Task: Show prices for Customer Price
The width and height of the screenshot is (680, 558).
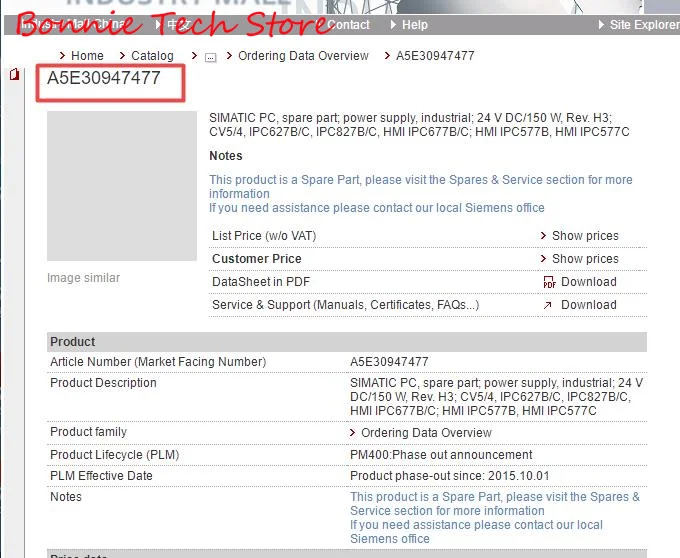Action: (x=585, y=258)
